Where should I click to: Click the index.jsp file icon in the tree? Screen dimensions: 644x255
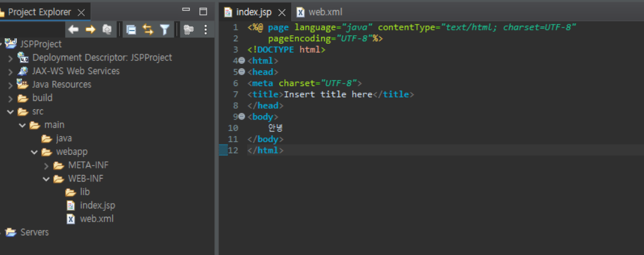(70, 205)
